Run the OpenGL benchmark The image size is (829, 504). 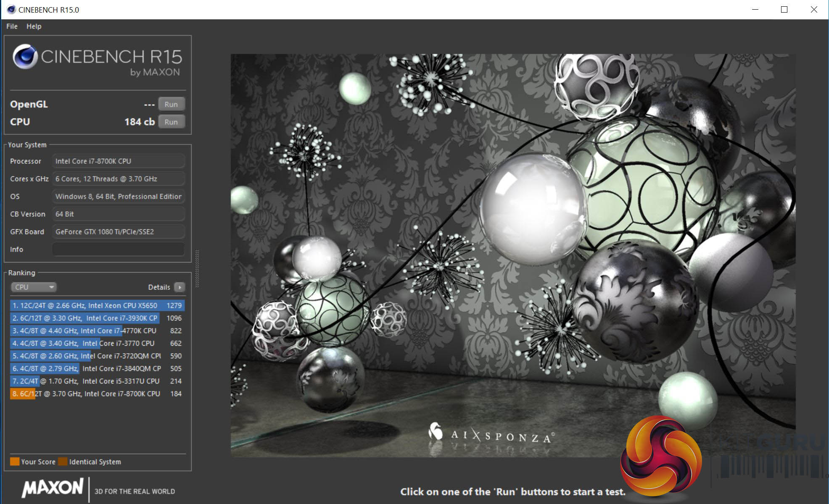pyautogui.click(x=171, y=104)
